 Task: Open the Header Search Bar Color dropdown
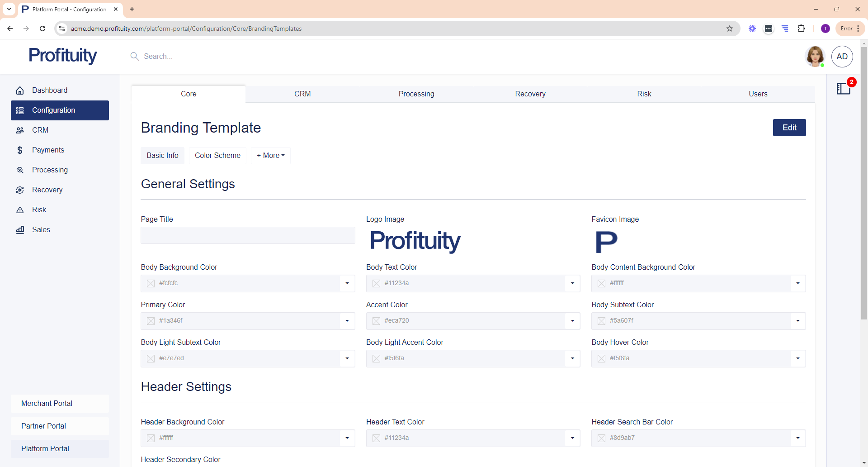point(797,438)
